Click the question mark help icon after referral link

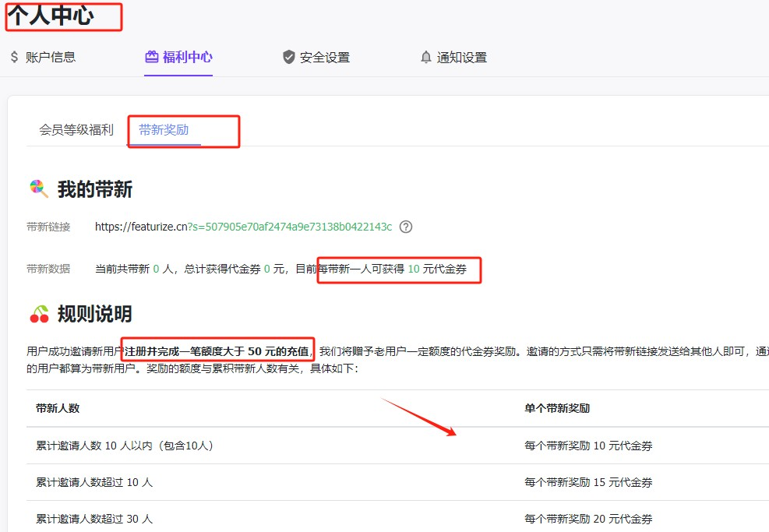[405, 227]
